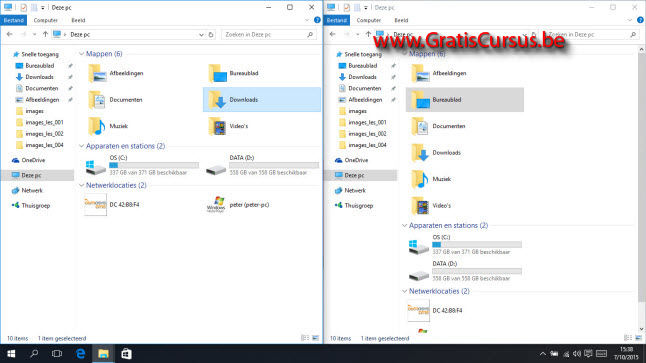Open quick access toolbar dropdown in left window
646x363 pixels.
coord(43,7)
